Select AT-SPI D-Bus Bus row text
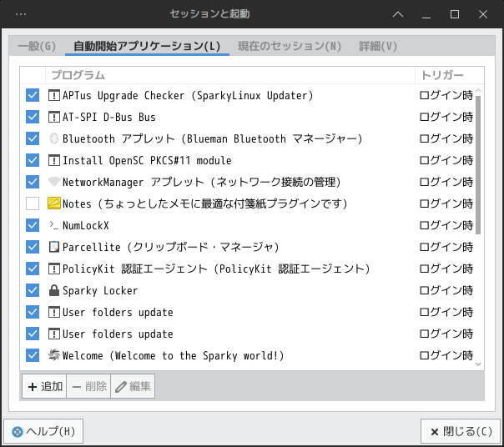504x447 pixels. tap(109, 117)
